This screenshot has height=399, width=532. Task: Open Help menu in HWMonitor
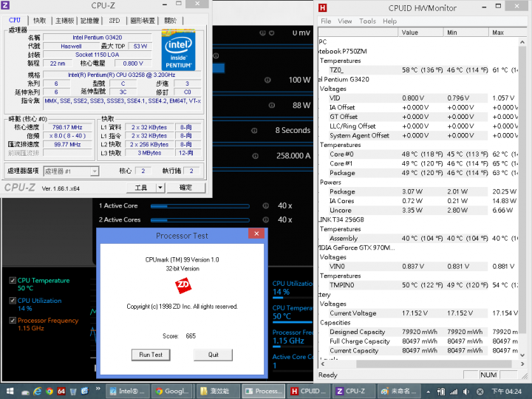389,21
